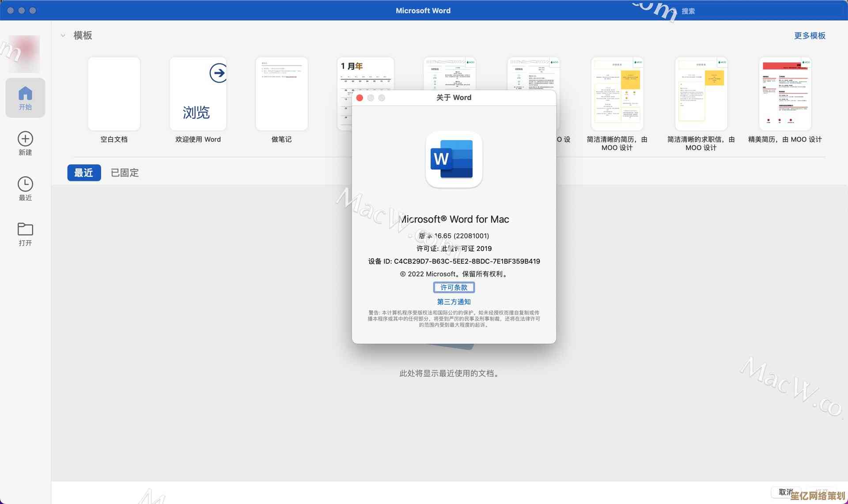The width and height of the screenshot is (848, 504).
Task: Select the Blank Document (空白文档) template
Action: point(114,94)
